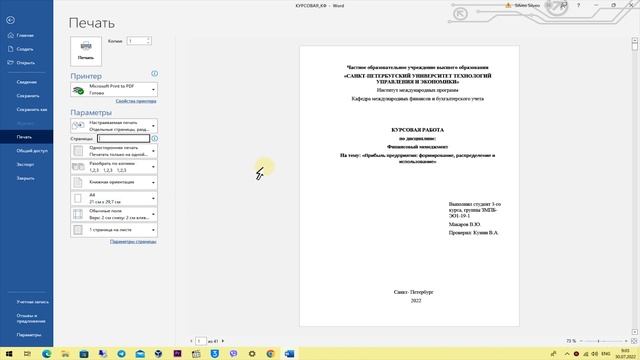Viewport: 640px width, 360px height.
Task: Click the printer info icon next to Принтер
Action: (x=154, y=74)
